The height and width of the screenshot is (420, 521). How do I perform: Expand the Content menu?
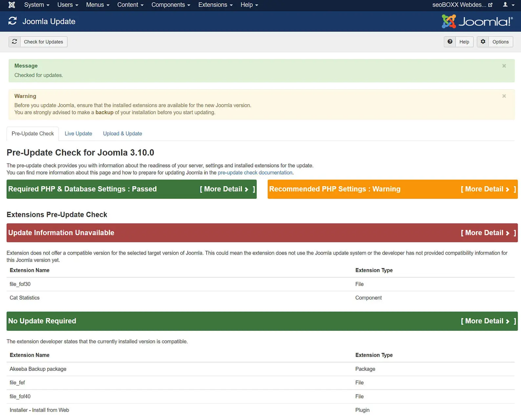click(x=130, y=5)
